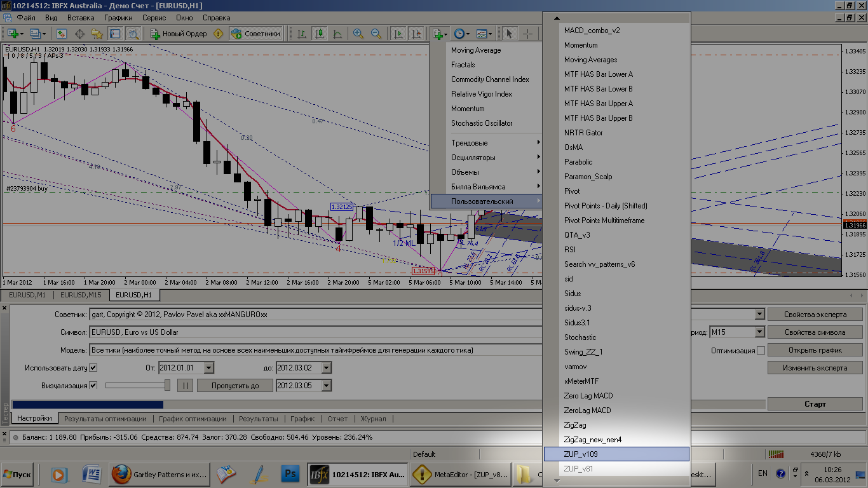Click the 'Открыть график' button
Image resolution: width=868 pixels, height=488 pixels.
coord(815,350)
